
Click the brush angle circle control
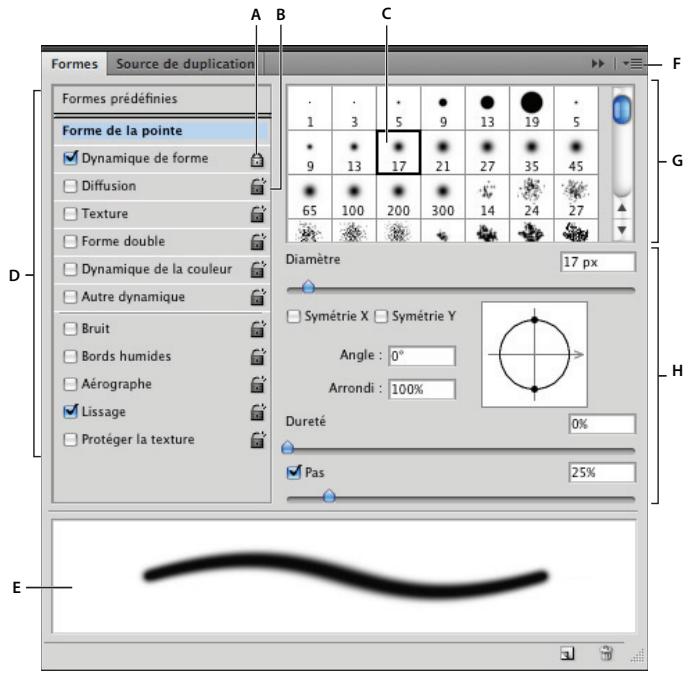click(534, 354)
